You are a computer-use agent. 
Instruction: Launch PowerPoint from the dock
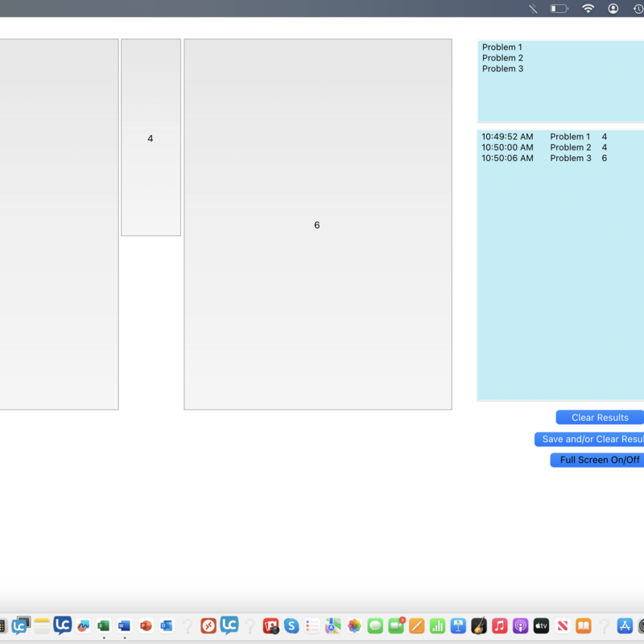click(146, 625)
